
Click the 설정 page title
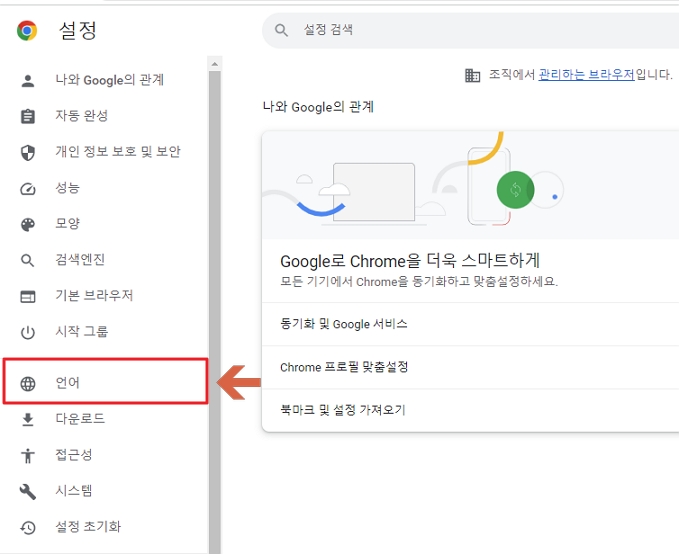click(x=78, y=30)
